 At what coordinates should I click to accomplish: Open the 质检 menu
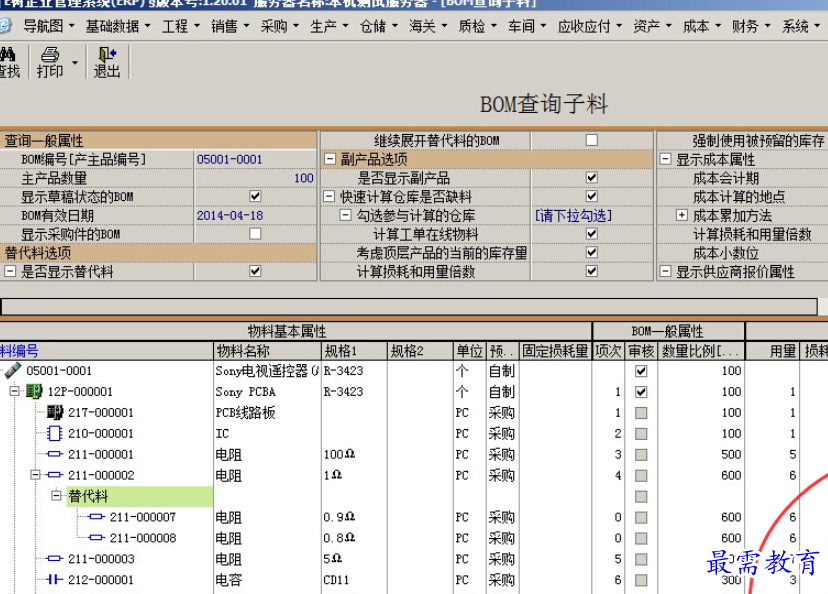(x=477, y=26)
